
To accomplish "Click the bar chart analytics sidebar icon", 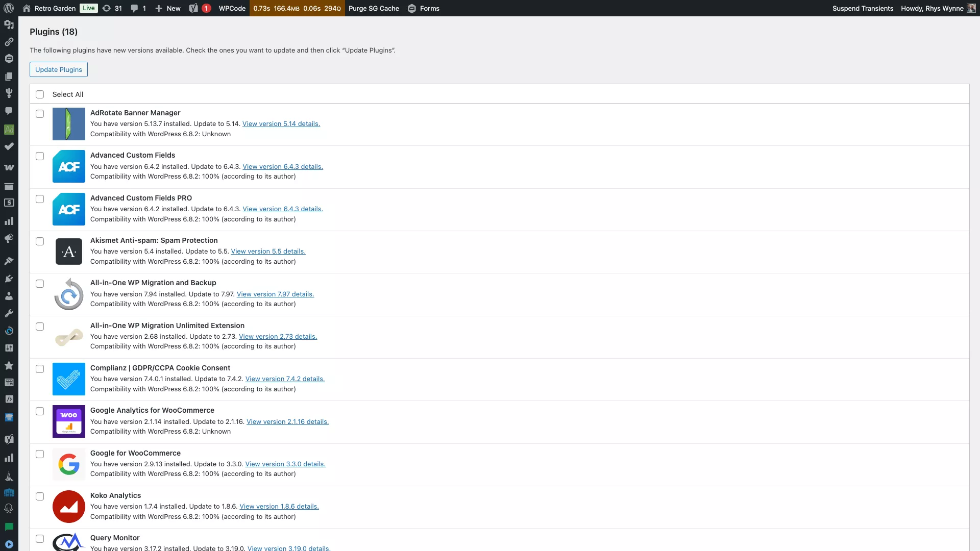I will pyautogui.click(x=9, y=221).
